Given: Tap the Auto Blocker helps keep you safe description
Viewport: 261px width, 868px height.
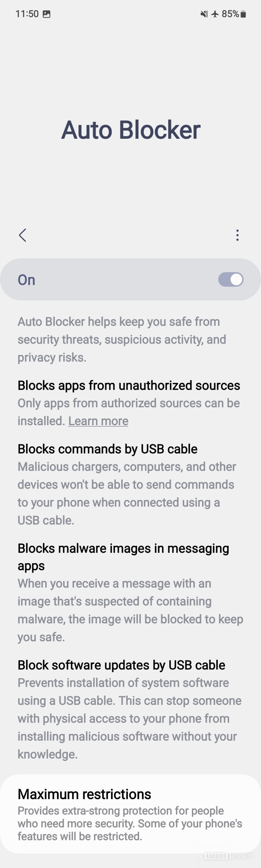Looking at the screenshot, I should [x=122, y=339].
